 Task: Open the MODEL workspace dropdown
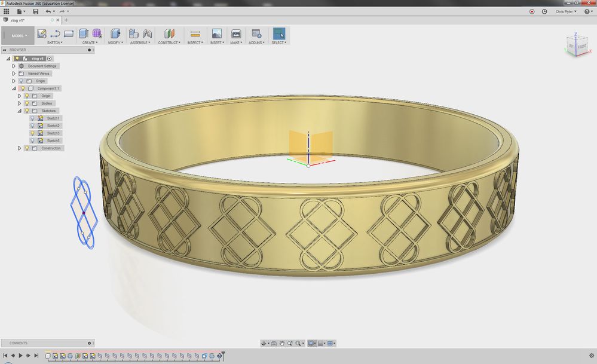[17, 36]
